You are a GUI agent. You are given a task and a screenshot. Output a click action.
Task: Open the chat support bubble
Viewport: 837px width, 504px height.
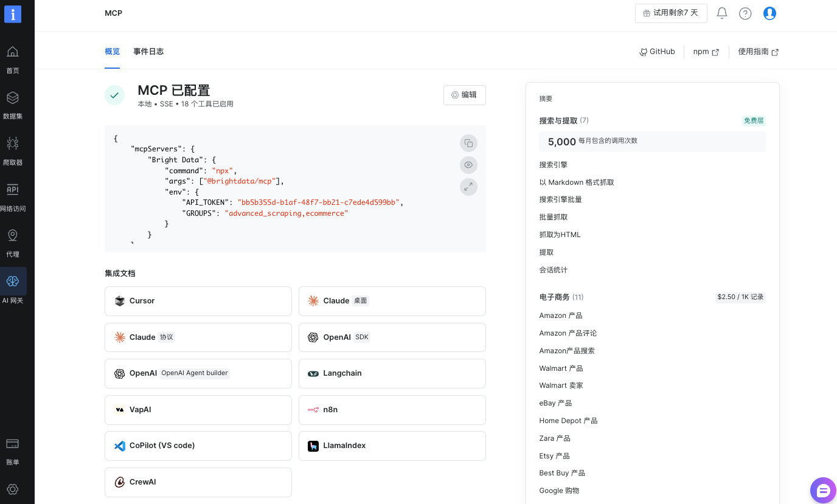click(x=823, y=490)
